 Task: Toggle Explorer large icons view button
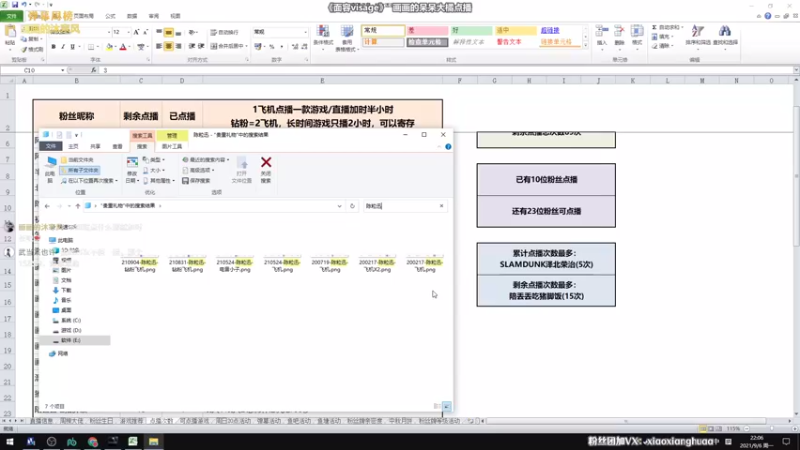point(446,406)
